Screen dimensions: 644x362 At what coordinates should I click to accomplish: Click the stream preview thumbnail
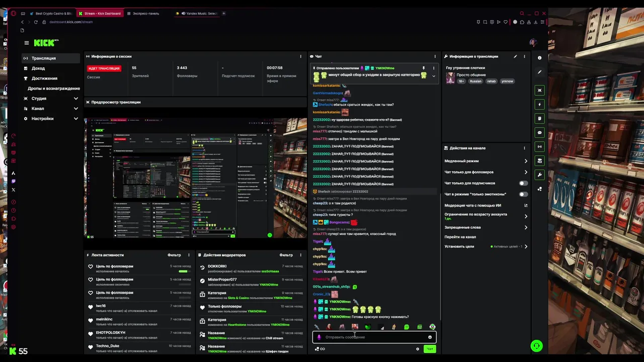point(195,178)
